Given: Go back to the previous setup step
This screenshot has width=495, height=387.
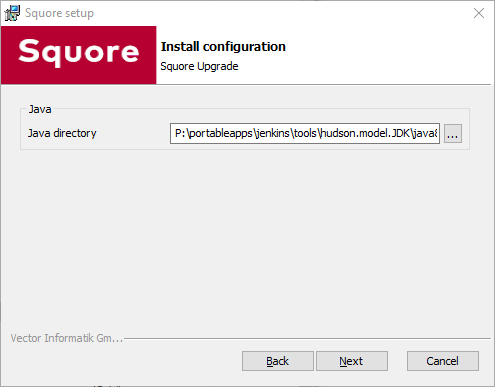Looking at the screenshot, I should pyautogui.click(x=278, y=361).
